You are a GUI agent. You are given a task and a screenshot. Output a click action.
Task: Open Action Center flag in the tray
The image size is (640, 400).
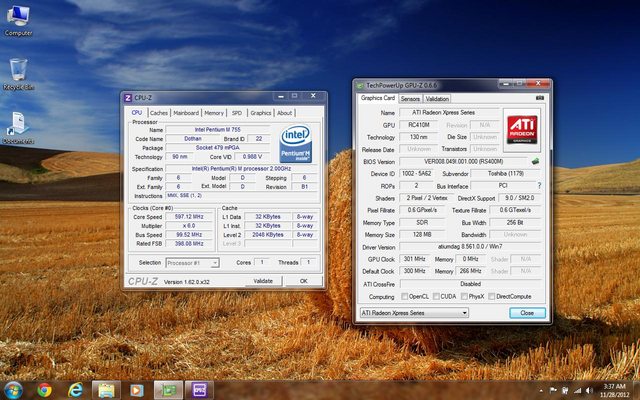point(553,391)
